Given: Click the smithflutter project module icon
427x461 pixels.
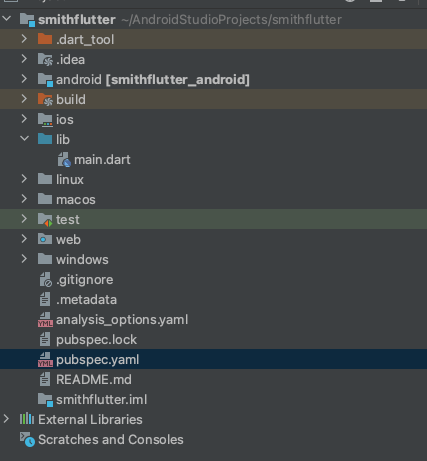Looking at the screenshot, I should click(27, 20).
